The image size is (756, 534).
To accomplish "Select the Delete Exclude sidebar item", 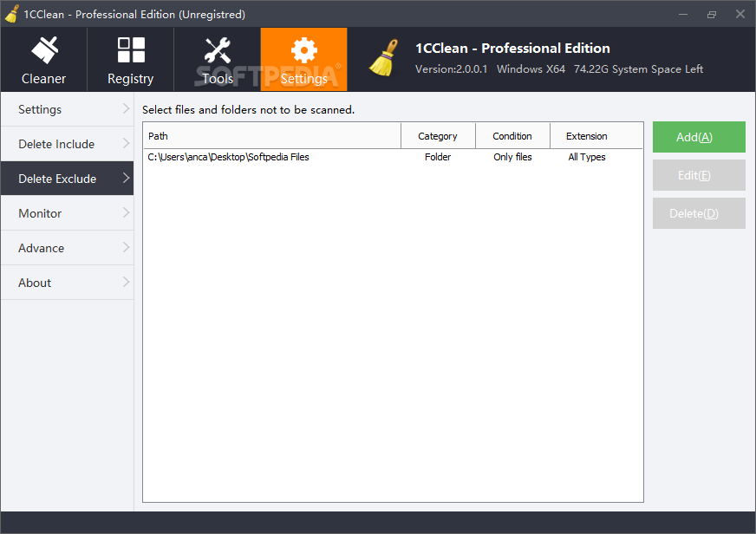I will 67,179.
